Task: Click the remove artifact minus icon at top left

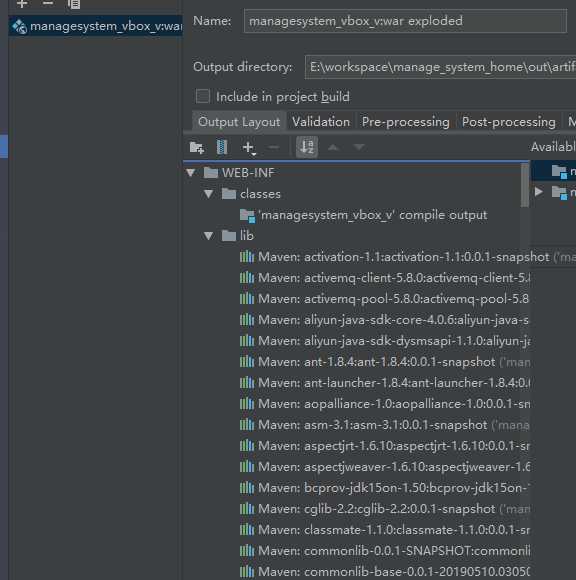Action: tap(48, 4)
